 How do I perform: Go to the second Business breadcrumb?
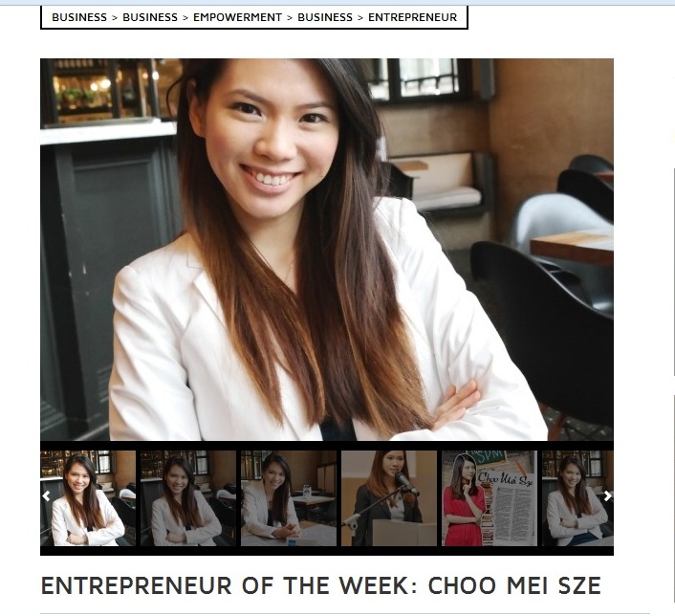tap(150, 17)
